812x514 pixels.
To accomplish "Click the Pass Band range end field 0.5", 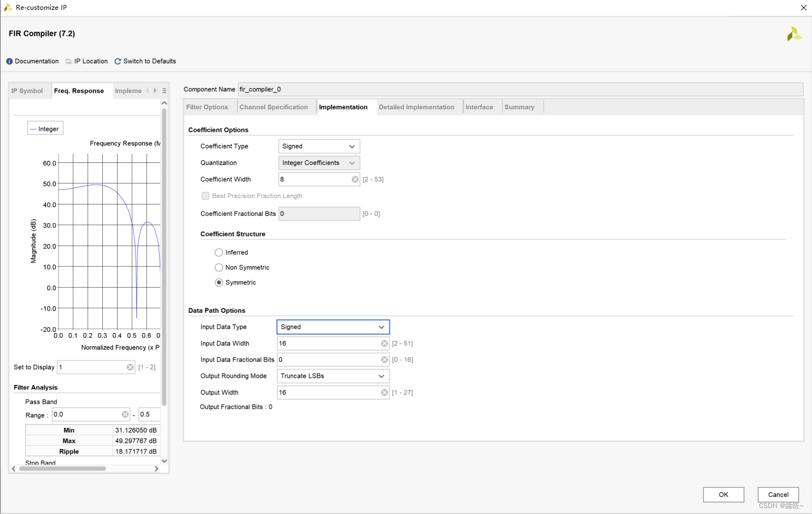I will click(x=149, y=414).
